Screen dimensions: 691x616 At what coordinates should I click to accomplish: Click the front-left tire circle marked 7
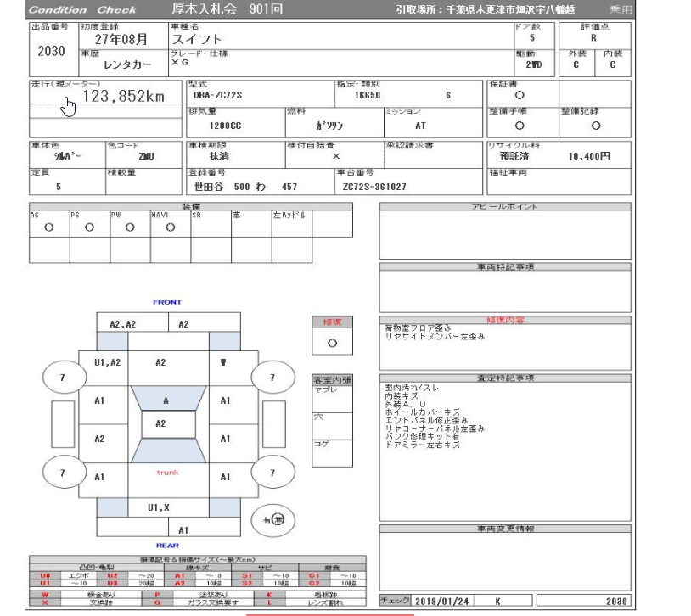[62, 377]
